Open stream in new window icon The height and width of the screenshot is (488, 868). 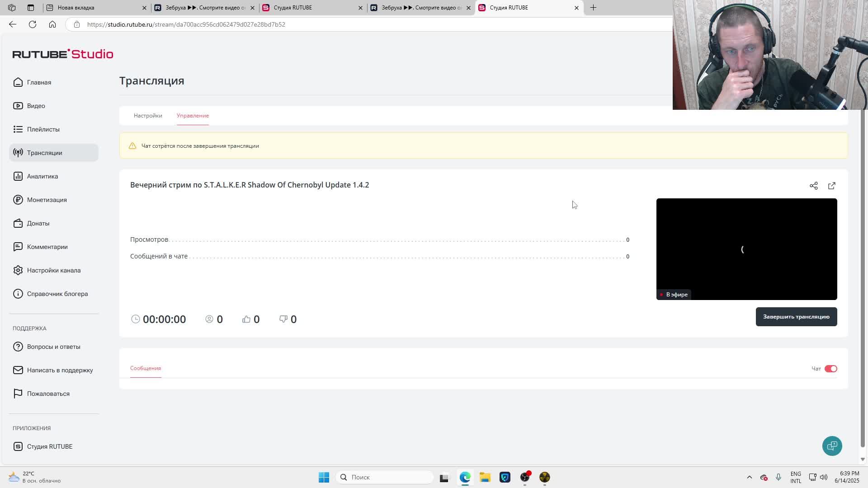tap(832, 186)
